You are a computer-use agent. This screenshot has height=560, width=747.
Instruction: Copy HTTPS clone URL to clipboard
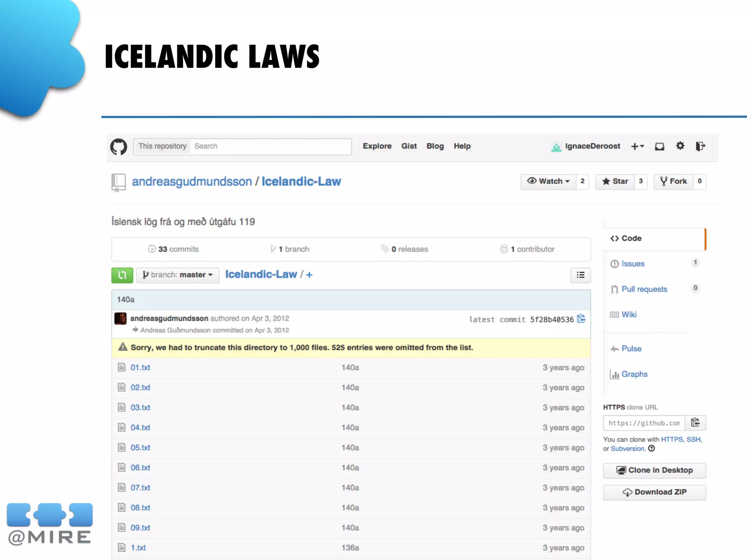point(695,423)
